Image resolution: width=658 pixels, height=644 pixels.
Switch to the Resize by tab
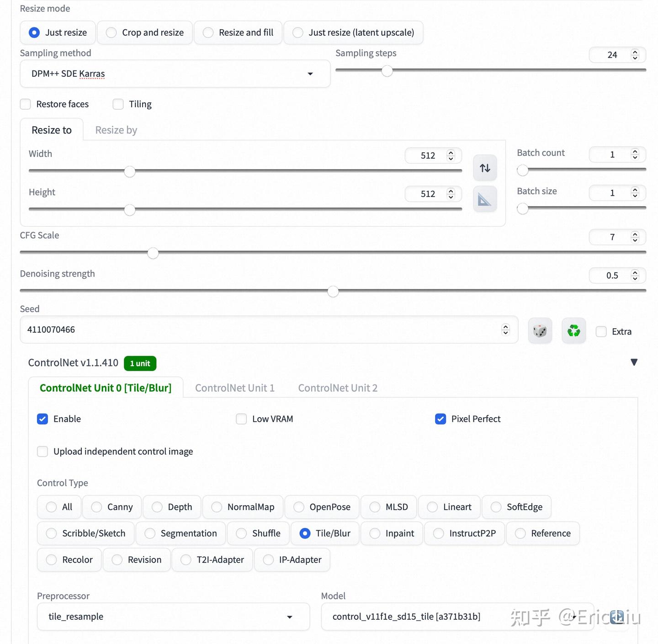click(116, 130)
